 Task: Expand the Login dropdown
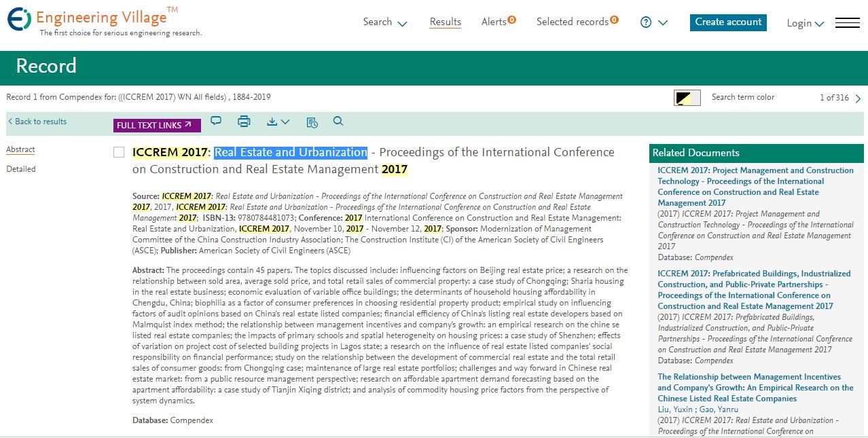pyautogui.click(x=805, y=23)
